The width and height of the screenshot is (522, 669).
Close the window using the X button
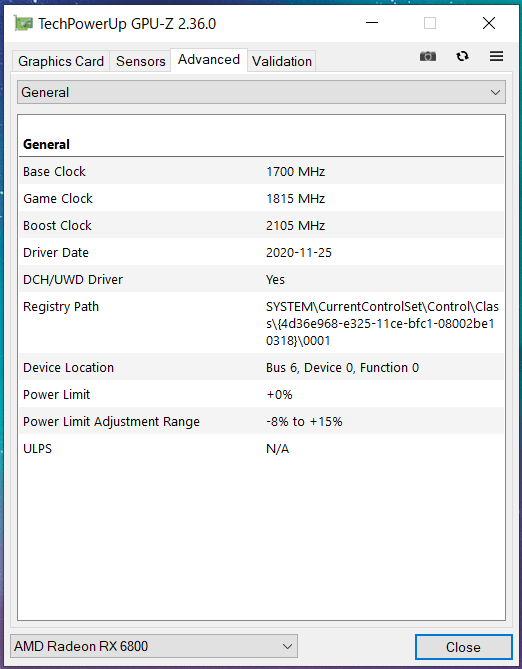489,23
